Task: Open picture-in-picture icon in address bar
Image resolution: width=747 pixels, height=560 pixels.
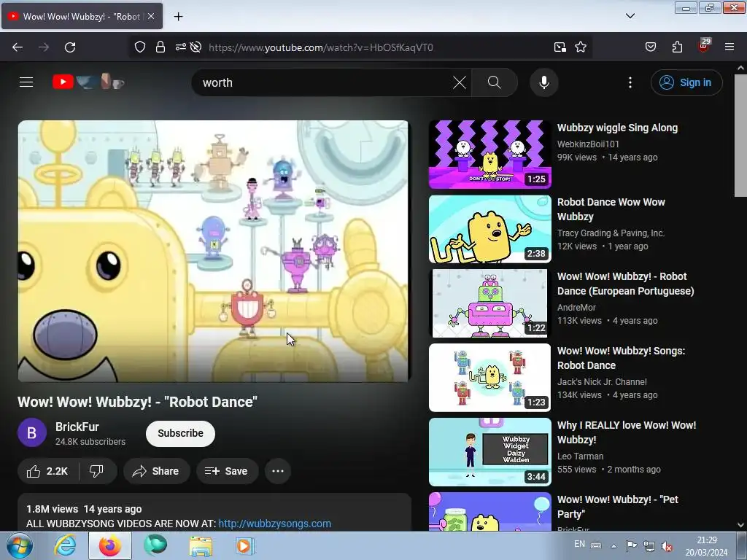Action: [x=560, y=47]
